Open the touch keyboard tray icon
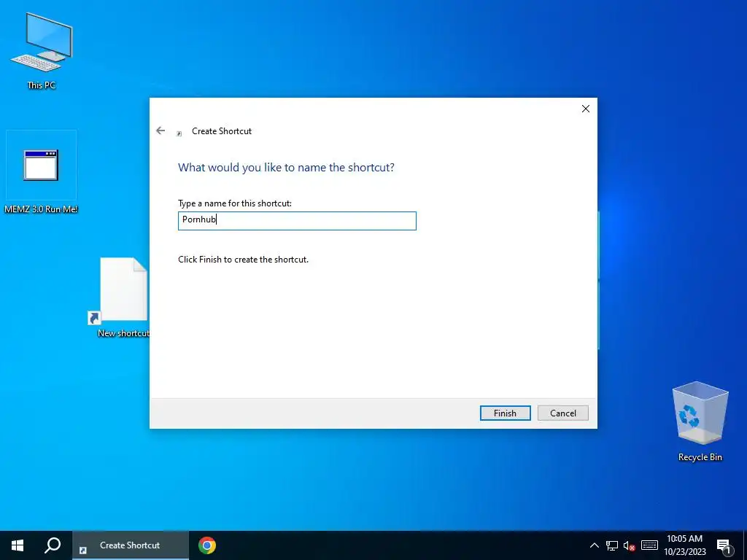The height and width of the screenshot is (560, 747). tap(649, 545)
